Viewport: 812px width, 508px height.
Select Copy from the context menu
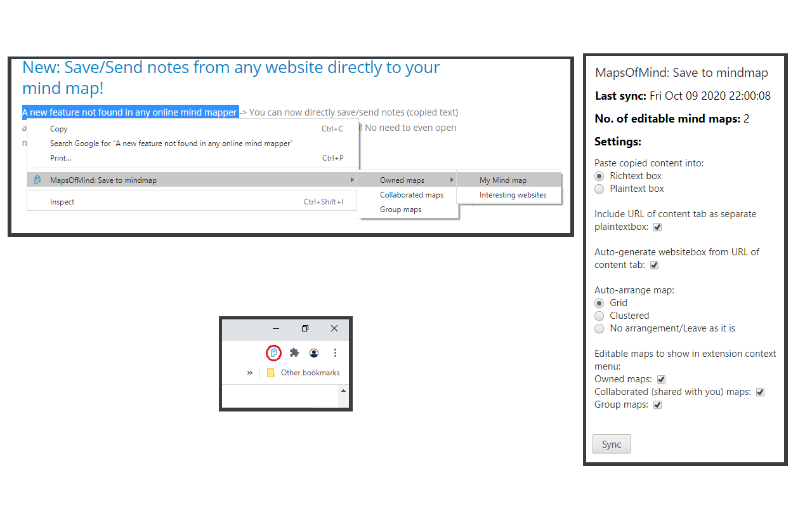point(58,128)
